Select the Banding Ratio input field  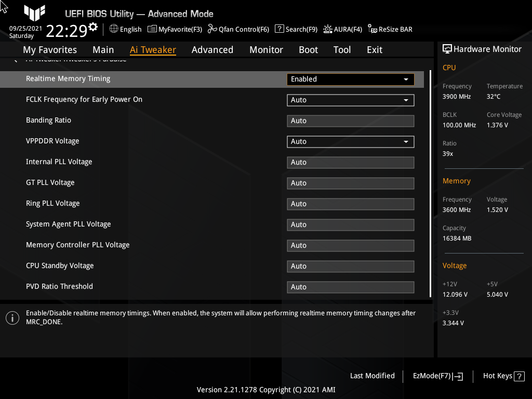coord(351,121)
